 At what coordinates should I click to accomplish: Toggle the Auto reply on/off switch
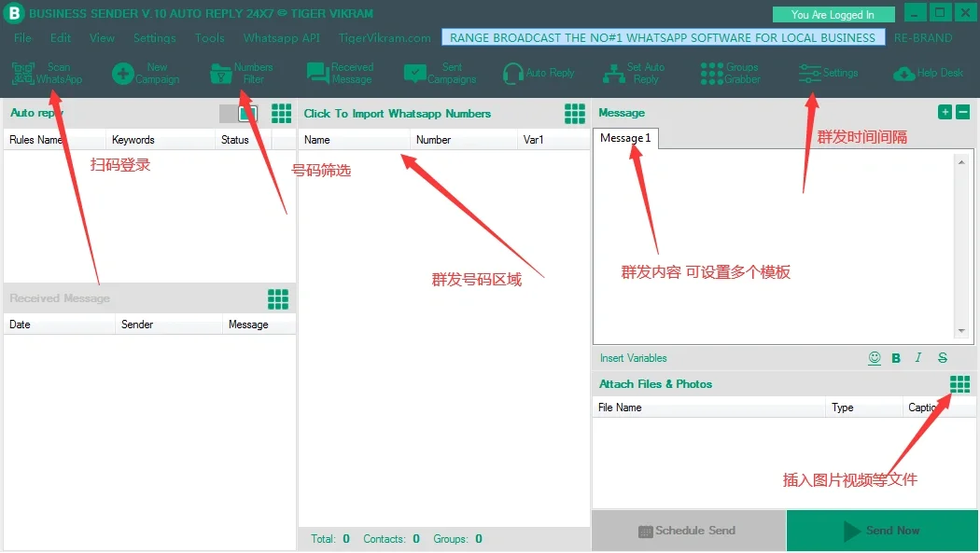pos(238,114)
